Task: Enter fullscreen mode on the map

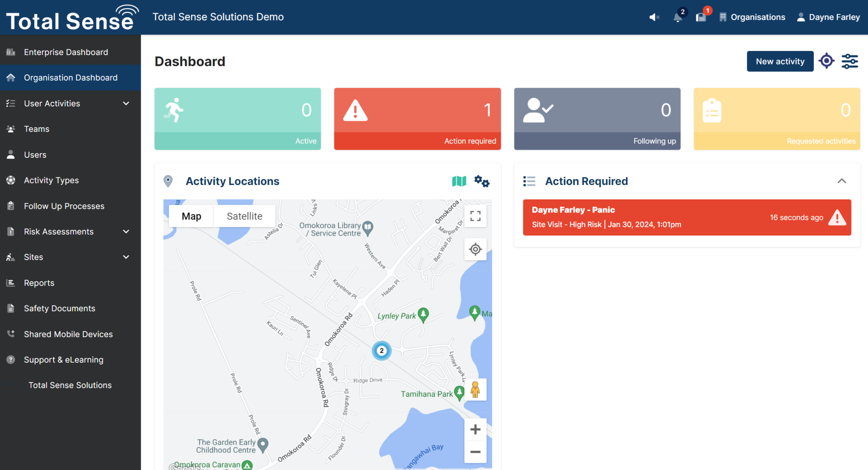Action: click(475, 216)
